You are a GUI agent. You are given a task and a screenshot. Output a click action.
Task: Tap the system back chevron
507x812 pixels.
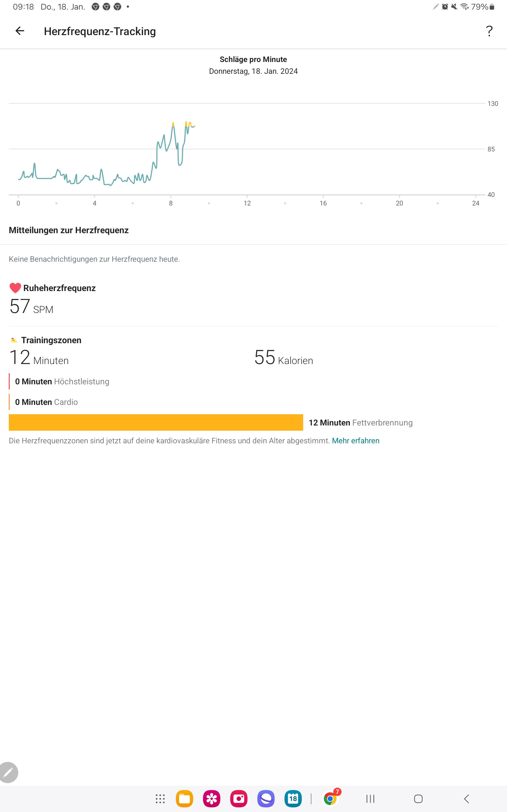pos(466,799)
